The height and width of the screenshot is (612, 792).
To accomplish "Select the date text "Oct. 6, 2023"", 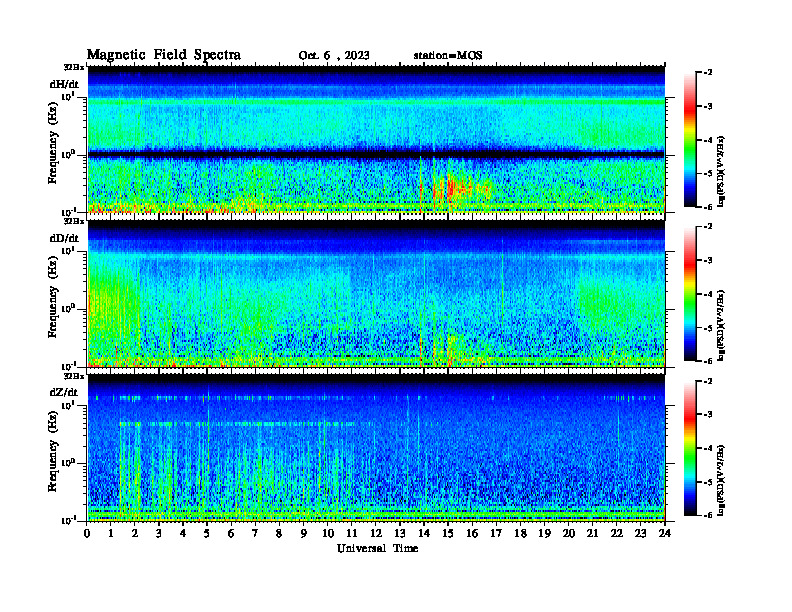I will tap(334, 56).
